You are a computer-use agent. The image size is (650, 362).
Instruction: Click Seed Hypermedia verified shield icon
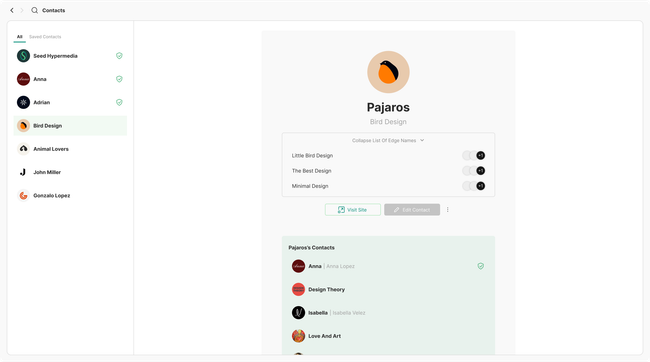119,56
